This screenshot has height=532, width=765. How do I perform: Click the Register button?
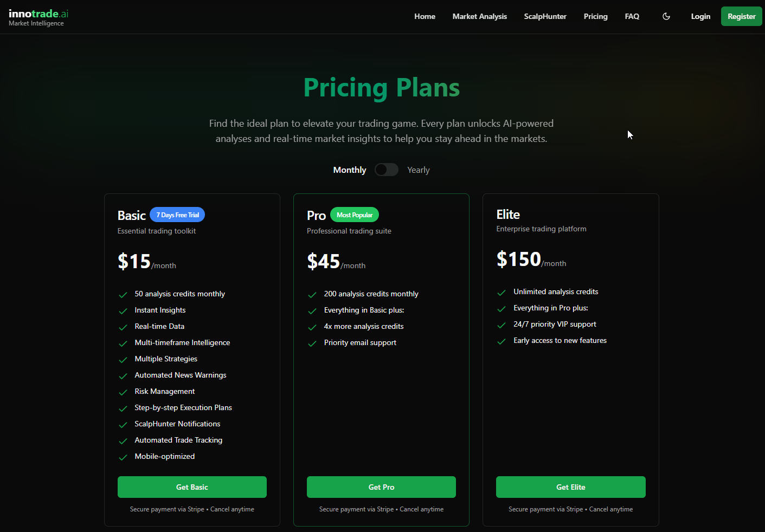(x=741, y=16)
